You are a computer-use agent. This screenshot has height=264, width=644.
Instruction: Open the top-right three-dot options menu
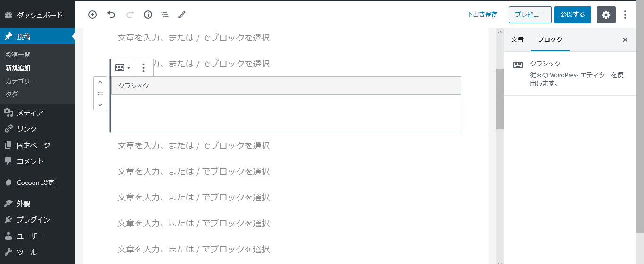tap(625, 15)
